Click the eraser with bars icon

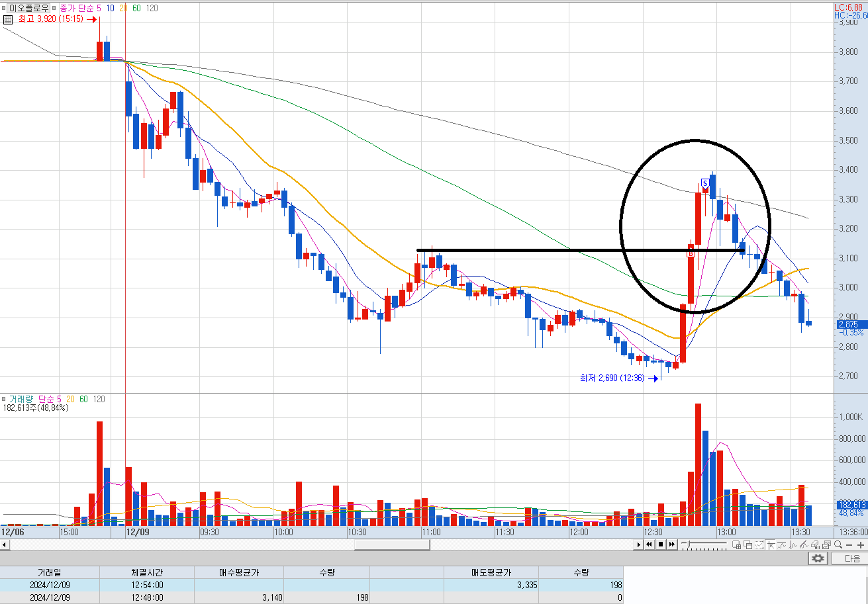pyautogui.click(x=815, y=544)
